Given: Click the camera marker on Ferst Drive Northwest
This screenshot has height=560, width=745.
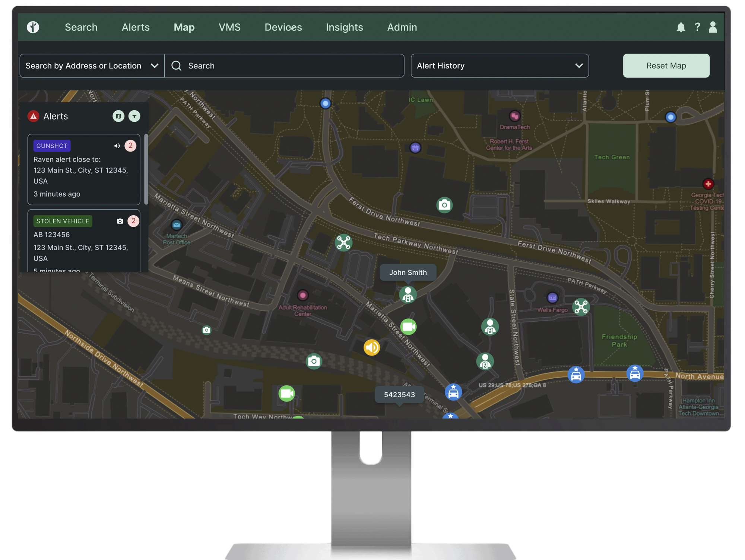Looking at the screenshot, I should point(444,205).
